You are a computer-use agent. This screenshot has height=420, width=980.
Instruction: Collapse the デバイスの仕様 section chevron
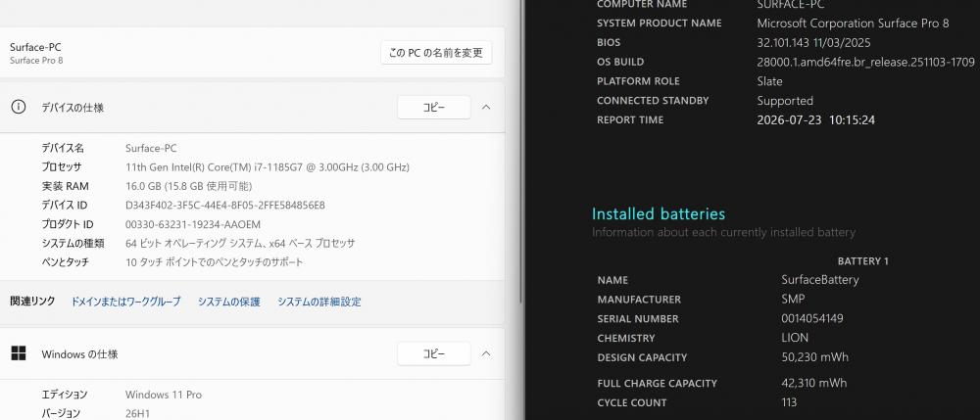point(486,108)
